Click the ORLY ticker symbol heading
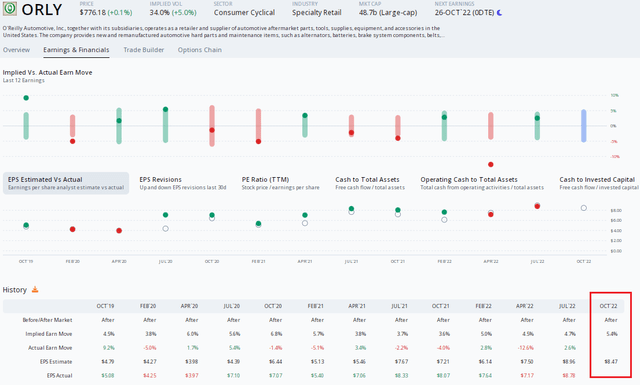 pyautogui.click(x=42, y=10)
